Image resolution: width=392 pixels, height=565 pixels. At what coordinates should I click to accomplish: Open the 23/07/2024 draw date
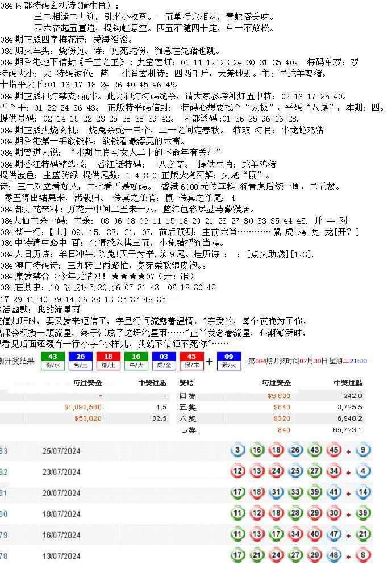coord(61,471)
